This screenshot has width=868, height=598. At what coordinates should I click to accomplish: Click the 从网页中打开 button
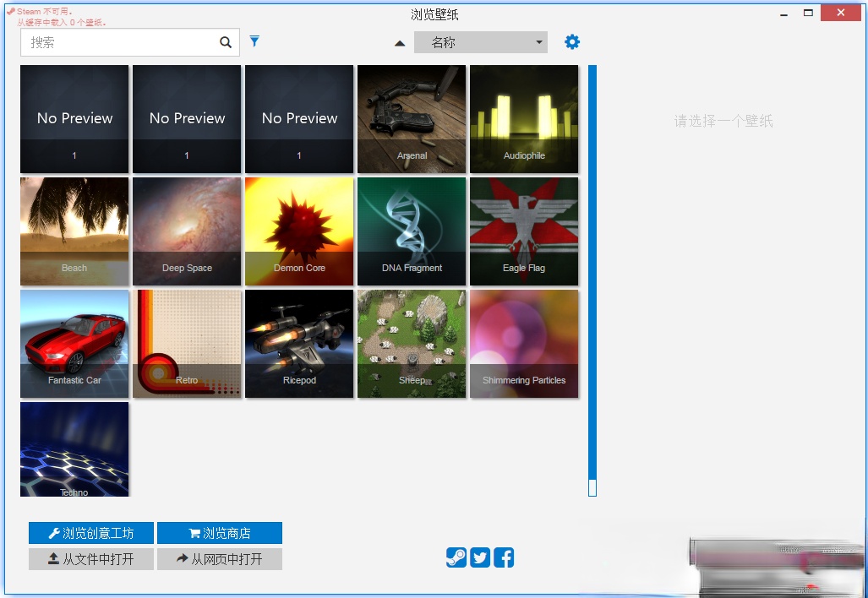219,559
